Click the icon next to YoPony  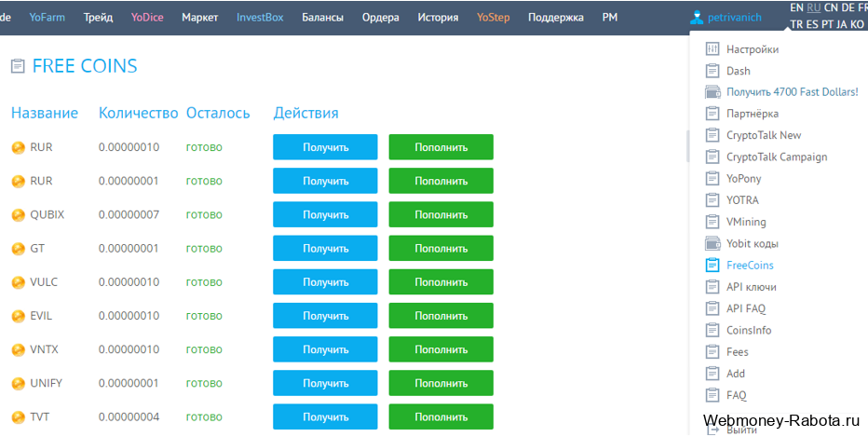(712, 178)
